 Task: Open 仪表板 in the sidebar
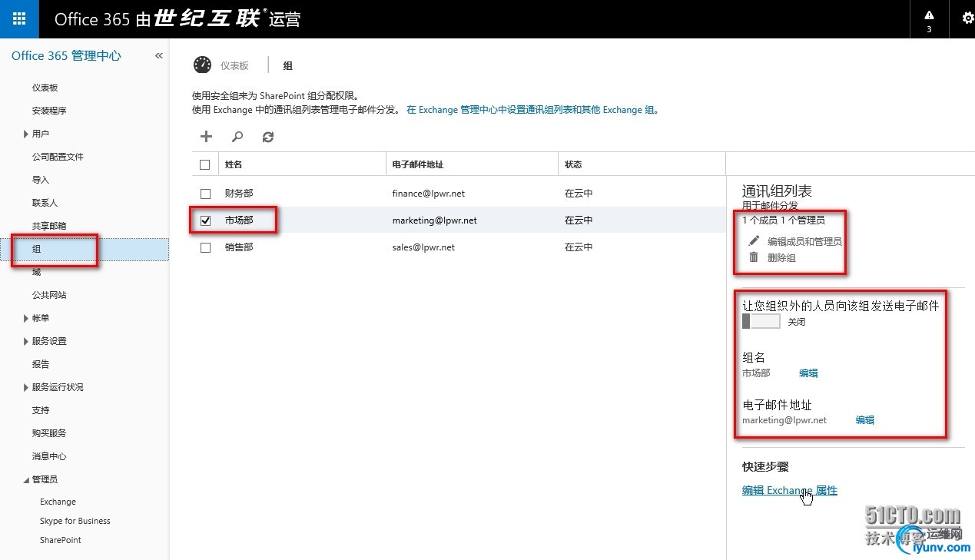(45, 88)
